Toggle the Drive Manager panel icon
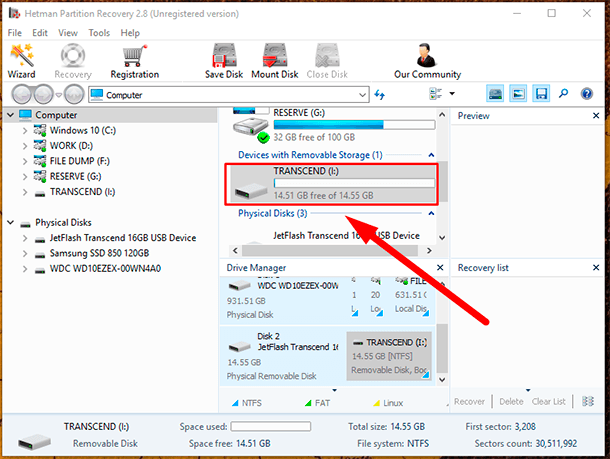This screenshot has width=610, height=459. [x=495, y=94]
